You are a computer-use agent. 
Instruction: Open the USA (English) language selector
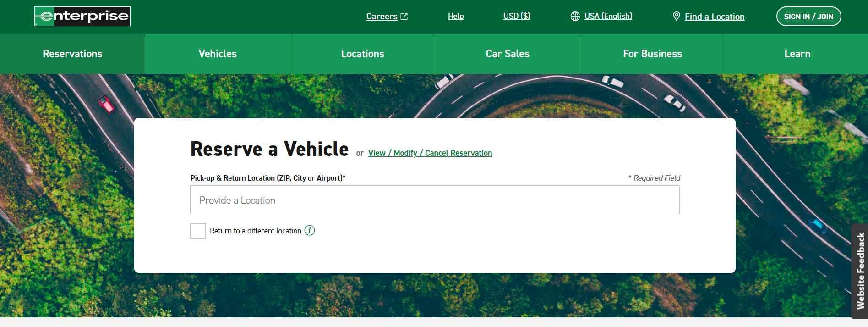608,16
